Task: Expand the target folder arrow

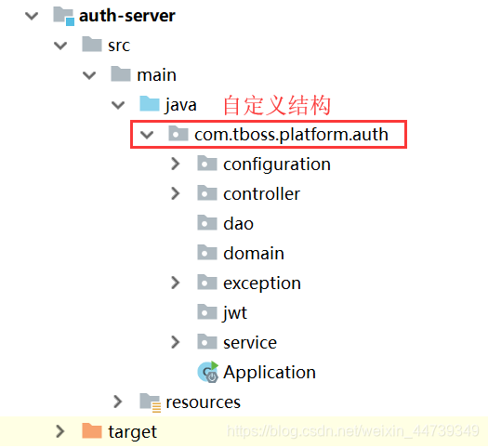Action: 60,431
